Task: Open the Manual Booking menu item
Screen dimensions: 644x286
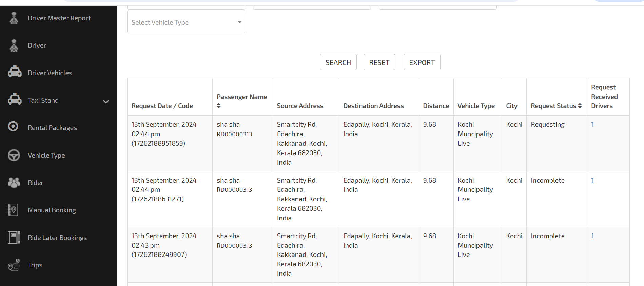Action: tap(52, 210)
